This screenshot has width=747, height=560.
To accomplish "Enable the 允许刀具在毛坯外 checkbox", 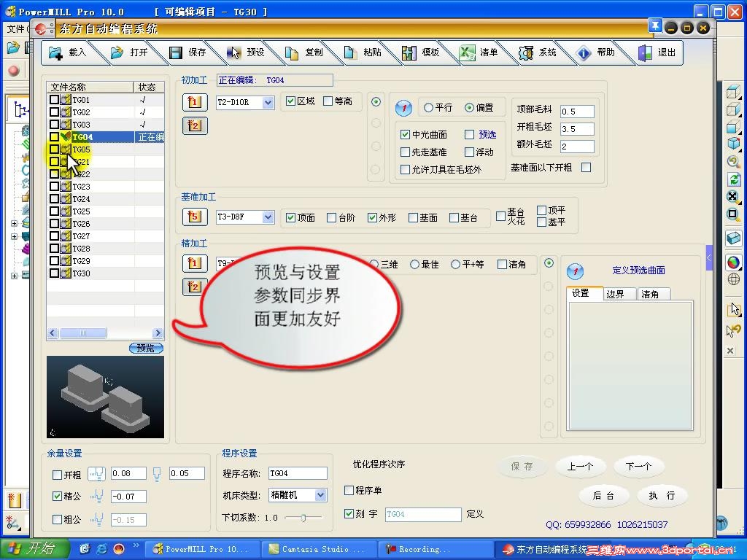I will [405, 169].
